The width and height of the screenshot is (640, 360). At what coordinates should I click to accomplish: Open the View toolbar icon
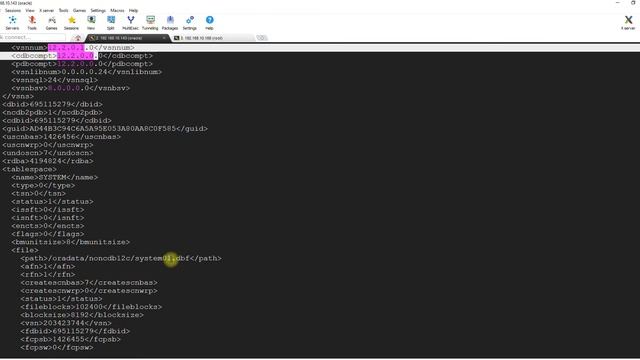(91, 23)
